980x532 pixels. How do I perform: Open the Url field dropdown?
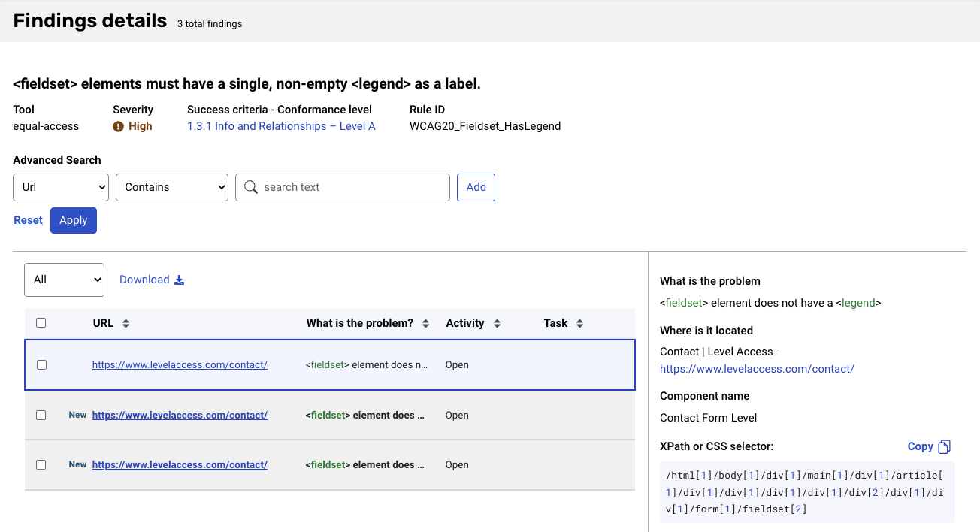click(61, 187)
